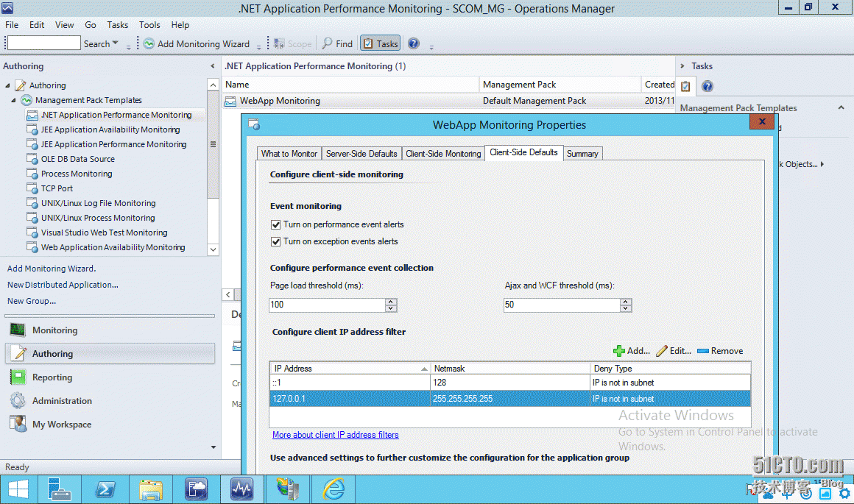
Task: Select OLE DB Data Source template
Action: [x=78, y=159]
